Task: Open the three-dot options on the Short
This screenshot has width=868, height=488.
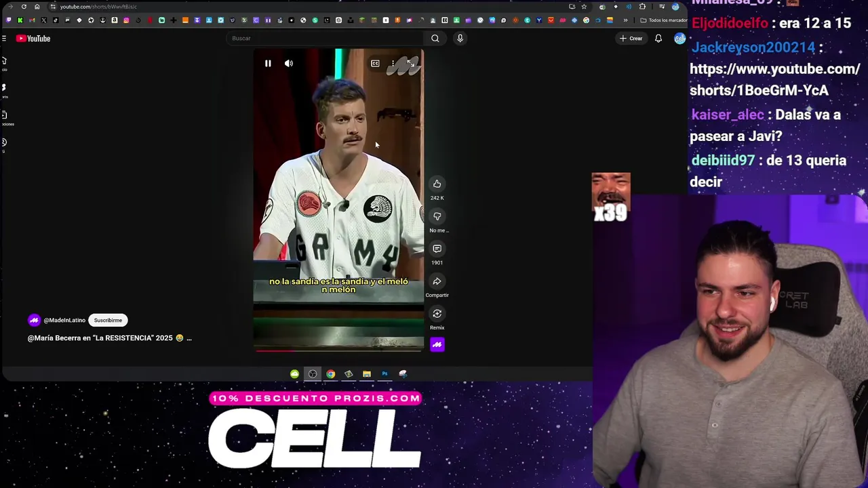Action: click(393, 64)
